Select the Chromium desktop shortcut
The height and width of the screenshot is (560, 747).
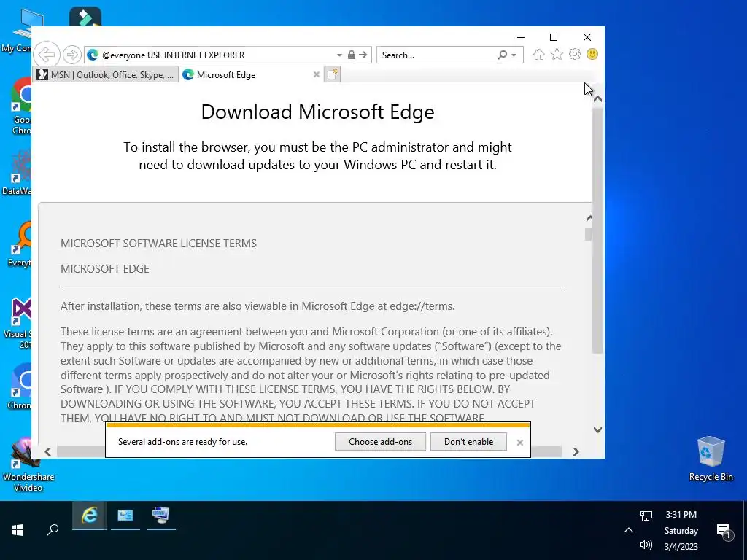[x=19, y=386]
